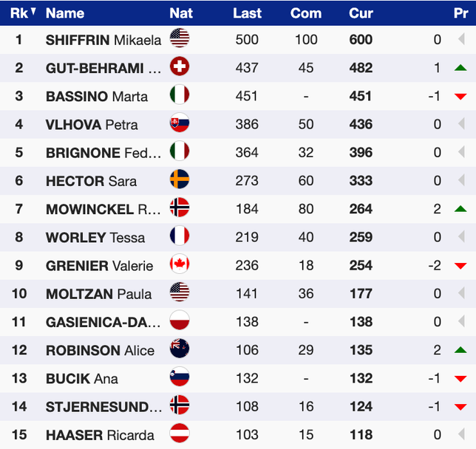Click the Slovakia flag beside Vlhova Petra
Screen dimensions: 476x449
(x=180, y=124)
